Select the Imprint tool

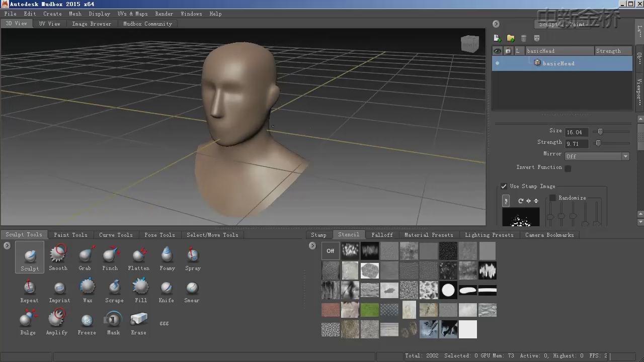coord(59,290)
